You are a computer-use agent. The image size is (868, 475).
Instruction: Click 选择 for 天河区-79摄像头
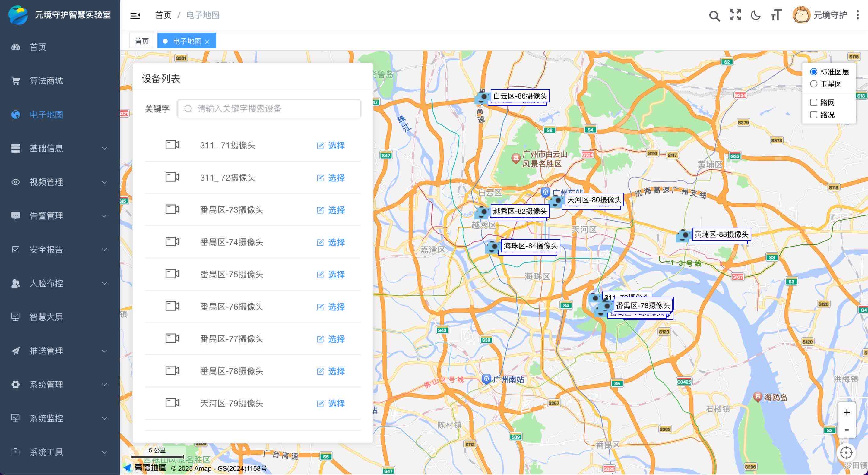[x=331, y=403]
